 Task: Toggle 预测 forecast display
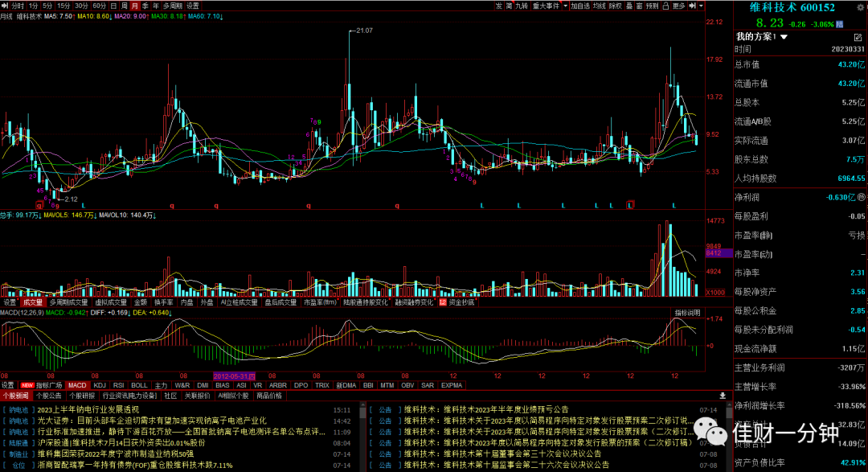(653, 6)
